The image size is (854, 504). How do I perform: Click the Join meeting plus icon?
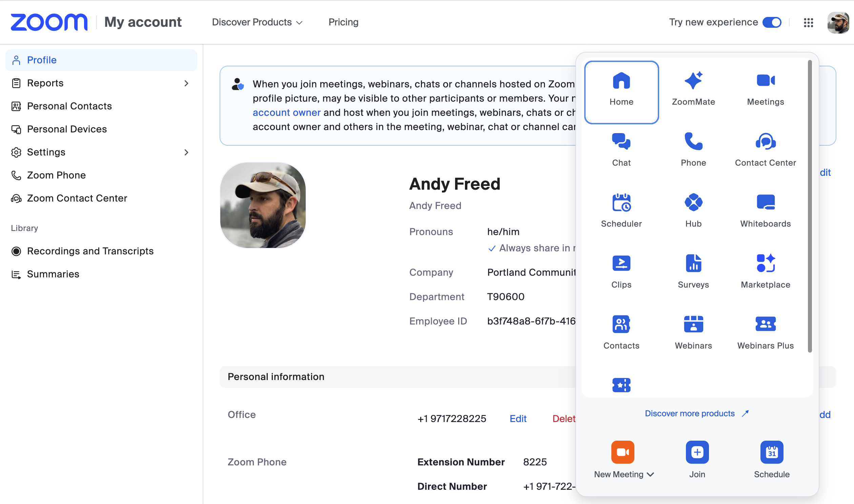pos(697,452)
